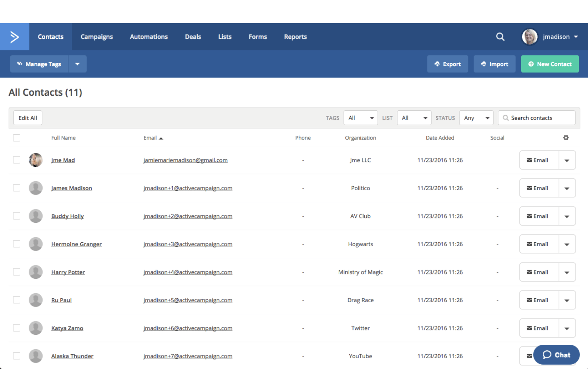Select the checkbox for Harry Potter
The width and height of the screenshot is (588, 392).
coord(16,272)
